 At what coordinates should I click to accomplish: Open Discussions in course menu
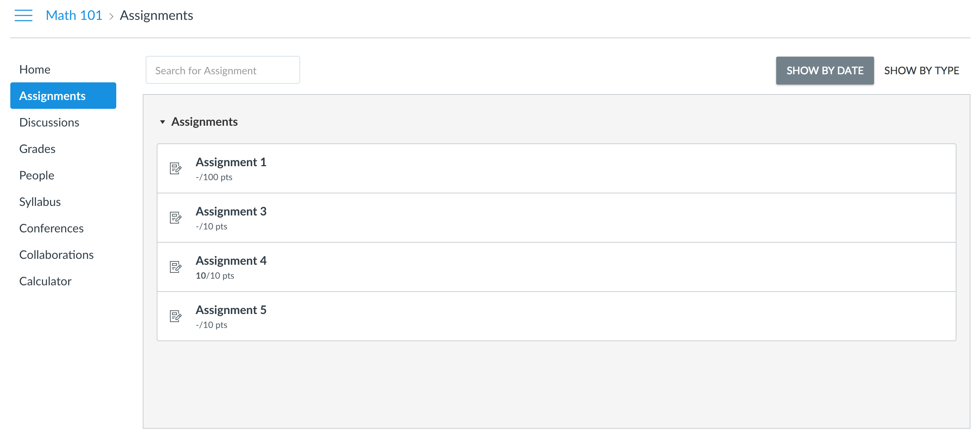click(x=49, y=122)
